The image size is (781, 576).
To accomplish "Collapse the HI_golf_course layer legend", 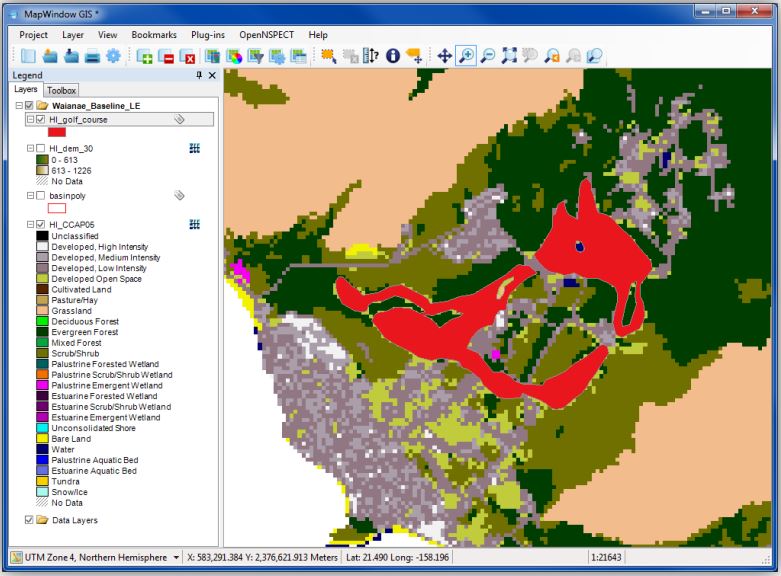I will tap(30, 120).
